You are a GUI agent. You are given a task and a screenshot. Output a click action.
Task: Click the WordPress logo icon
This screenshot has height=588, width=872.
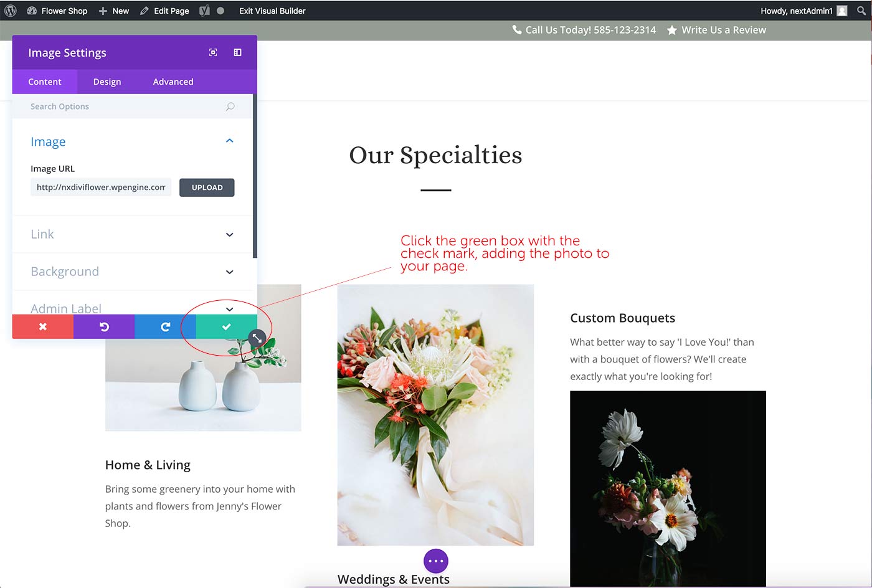(x=11, y=11)
